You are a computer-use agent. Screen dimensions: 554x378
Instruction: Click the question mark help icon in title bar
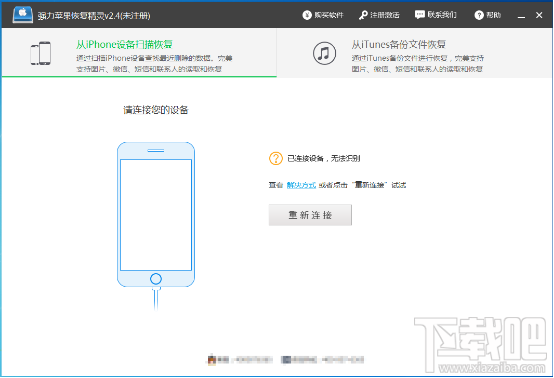click(x=479, y=15)
